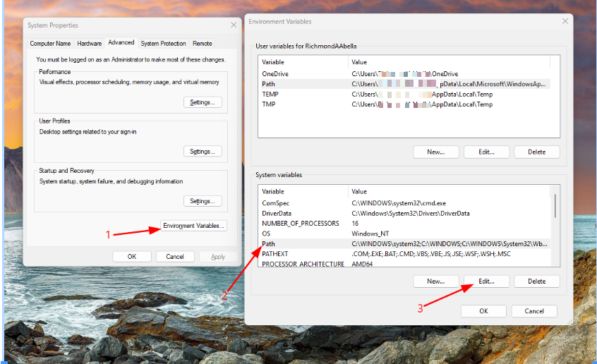Open Startup and Recovery Settings
This screenshot has height=364, width=597.
click(203, 201)
